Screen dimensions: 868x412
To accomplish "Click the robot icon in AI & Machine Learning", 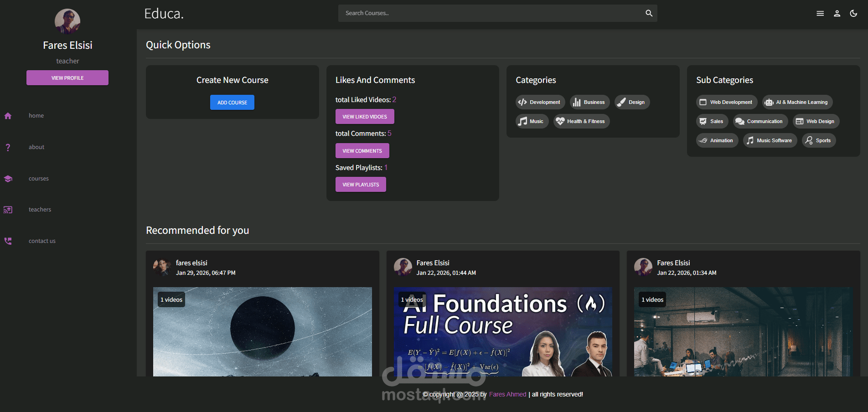I will [769, 102].
